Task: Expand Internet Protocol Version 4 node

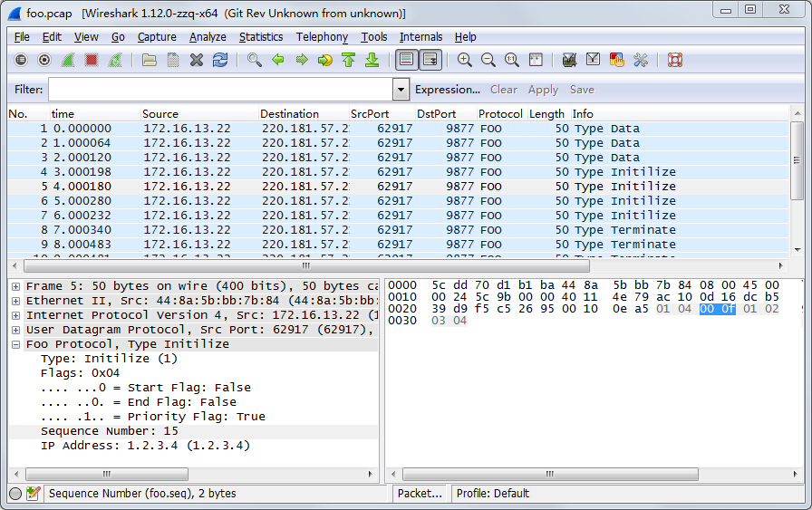Action: click(16, 316)
